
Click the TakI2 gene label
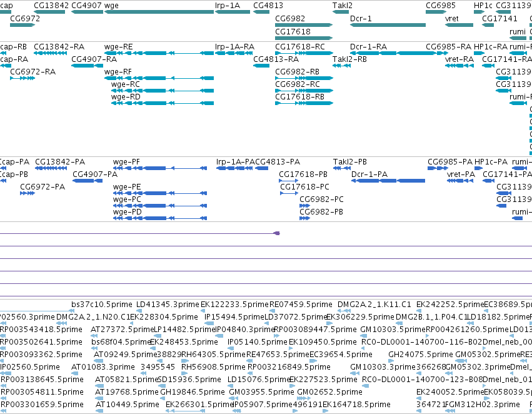[x=343, y=6]
